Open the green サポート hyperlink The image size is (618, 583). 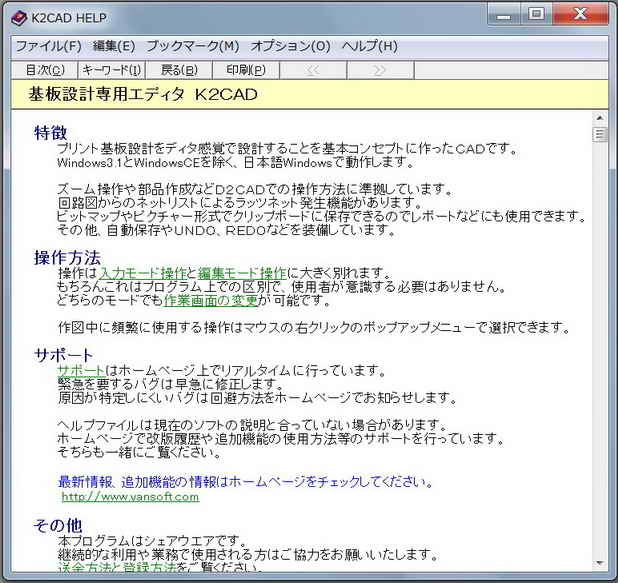tap(81, 371)
